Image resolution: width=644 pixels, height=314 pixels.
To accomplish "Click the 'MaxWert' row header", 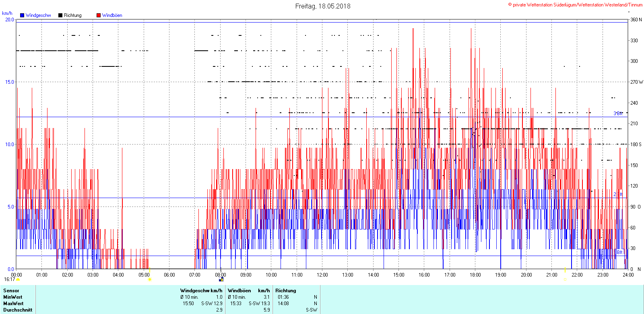I will tap(13, 304).
